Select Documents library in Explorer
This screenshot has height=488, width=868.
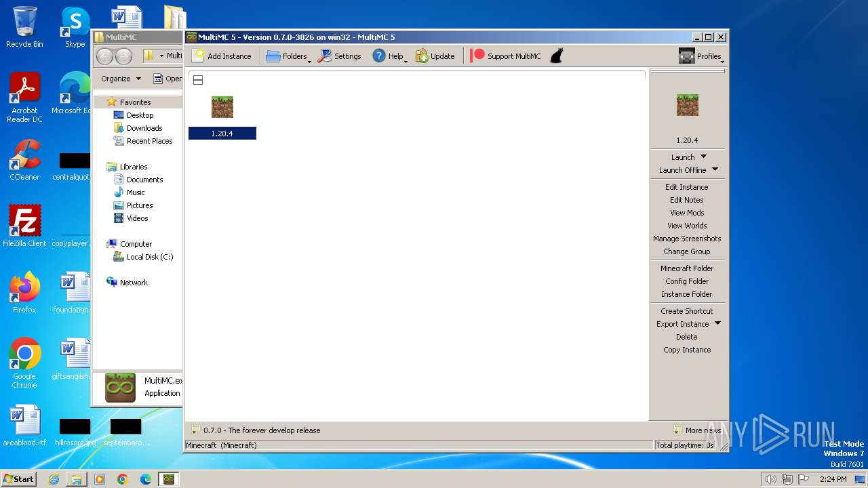tap(144, 180)
